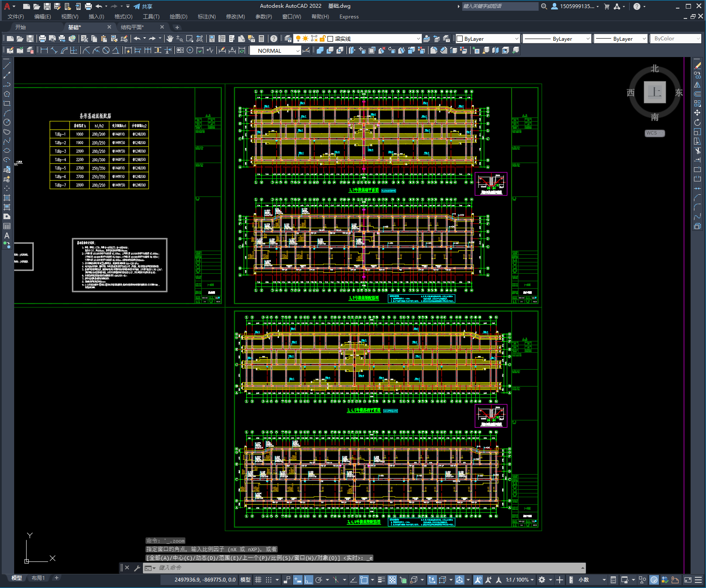Select the Circle draw tool
The height and width of the screenshot is (588, 706).
pyautogui.click(x=7, y=122)
